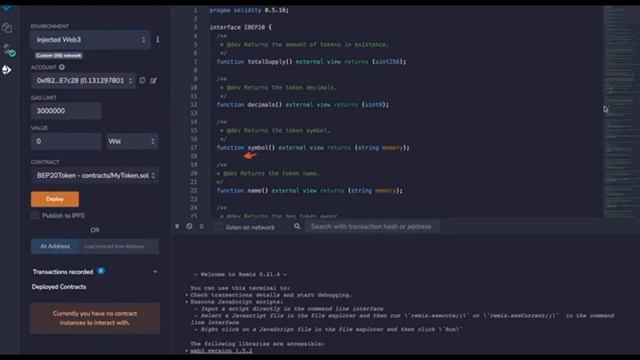The image size is (640, 360).
Task: Open the Deploy & run transactions sidebar icon
Action: pos(7,70)
